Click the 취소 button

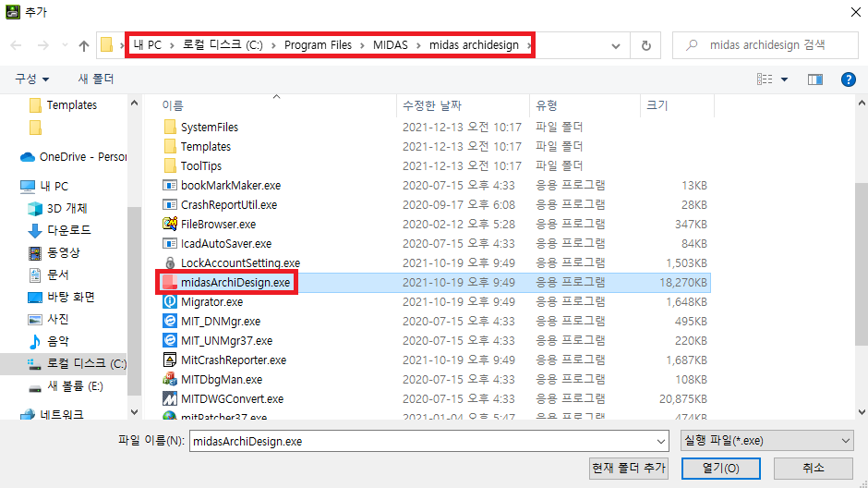(x=814, y=468)
